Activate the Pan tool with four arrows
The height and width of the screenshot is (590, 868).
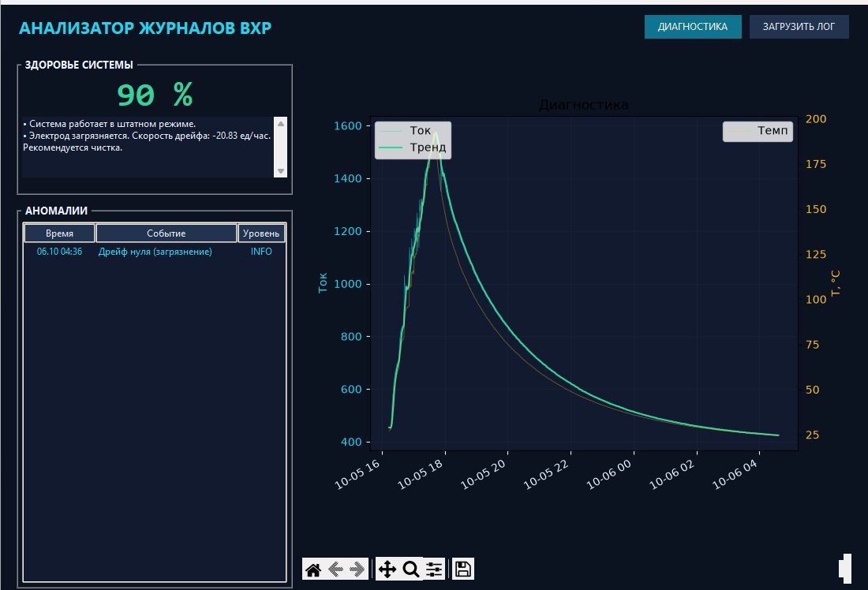(x=387, y=569)
